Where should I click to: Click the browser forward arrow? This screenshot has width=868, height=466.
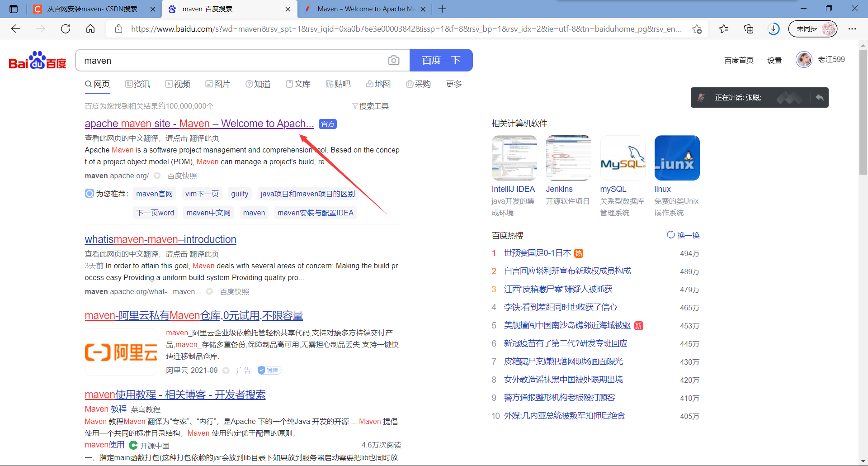tap(41, 29)
